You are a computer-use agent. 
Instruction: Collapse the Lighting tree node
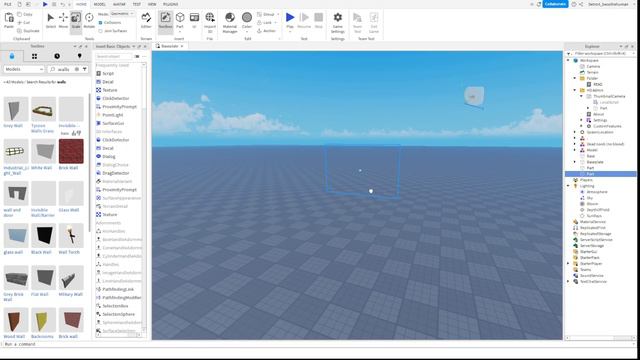pyautogui.click(x=568, y=186)
